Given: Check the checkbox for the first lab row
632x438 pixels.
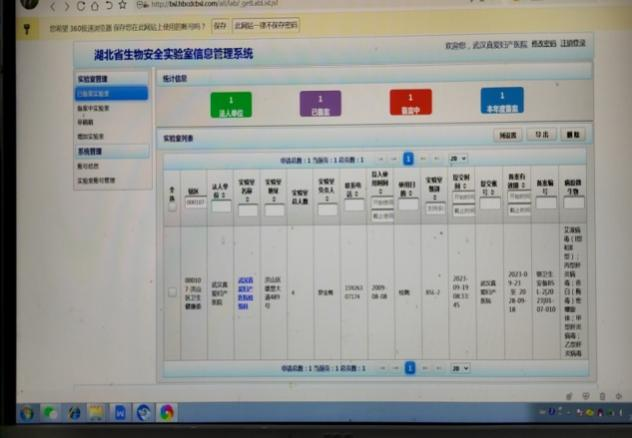Looking at the screenshot, I should click(172, 292).
